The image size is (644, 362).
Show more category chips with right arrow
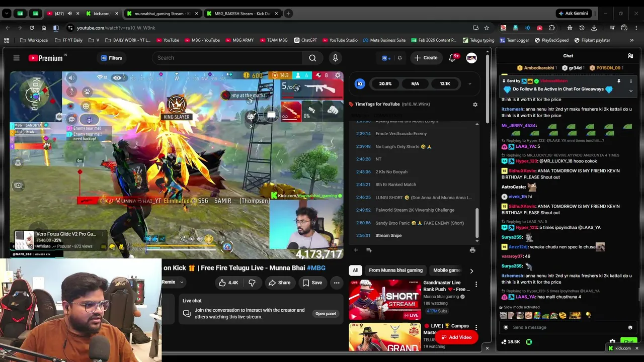click(x=471, y=271)
